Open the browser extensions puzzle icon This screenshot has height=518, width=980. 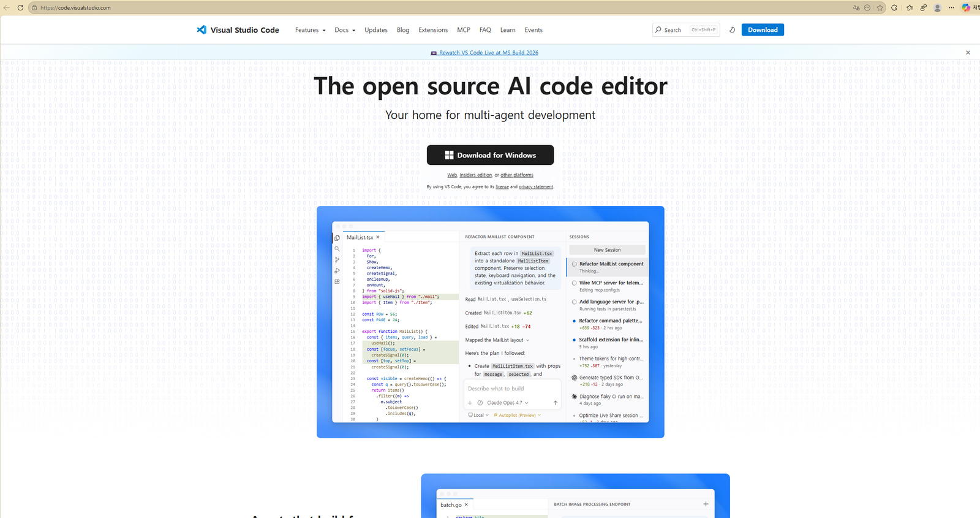coord(894,8)
